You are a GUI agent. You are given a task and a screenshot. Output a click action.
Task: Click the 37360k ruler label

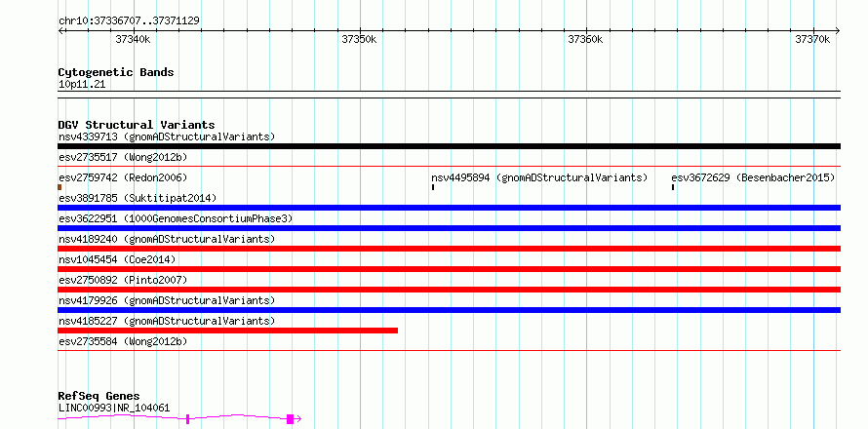[x=586, y=39]
